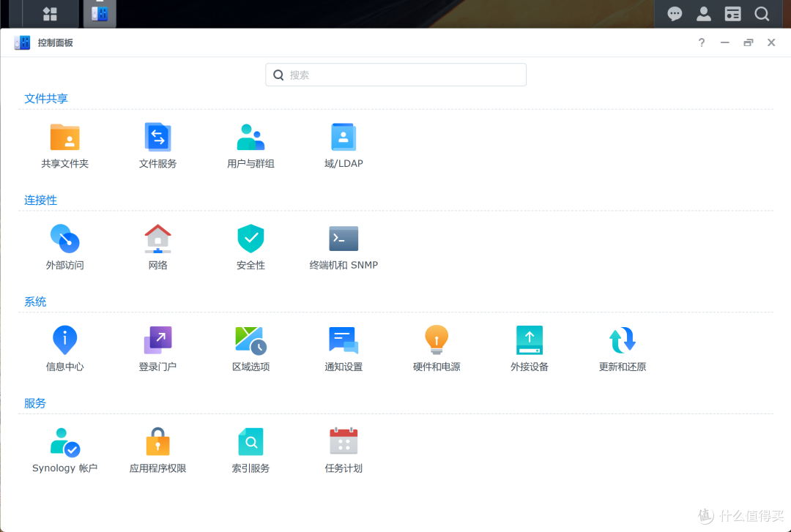Open the DSM main menu grid icon

click(50, 14)
